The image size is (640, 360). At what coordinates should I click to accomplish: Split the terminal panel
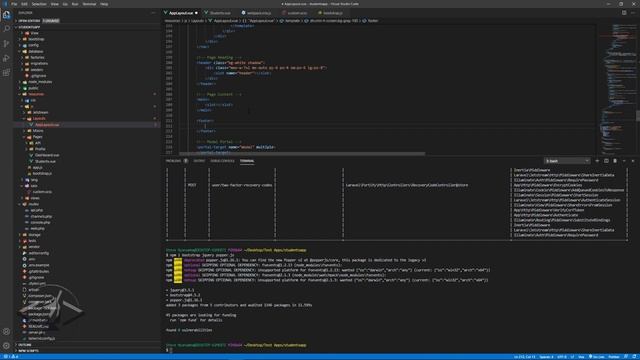coord(606,161)
